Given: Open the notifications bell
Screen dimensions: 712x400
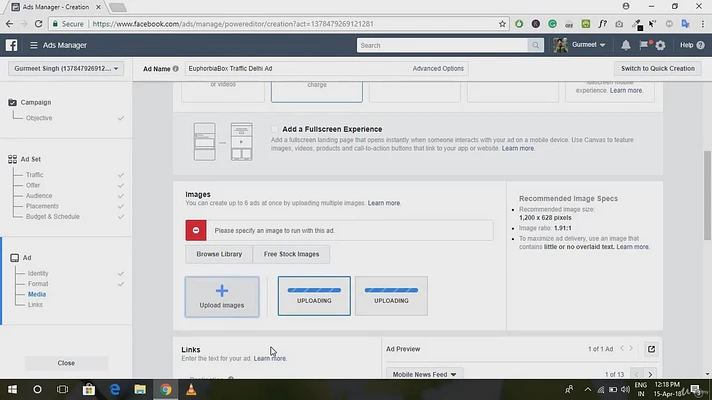Looking at the screenshot, I should [626, 45].
